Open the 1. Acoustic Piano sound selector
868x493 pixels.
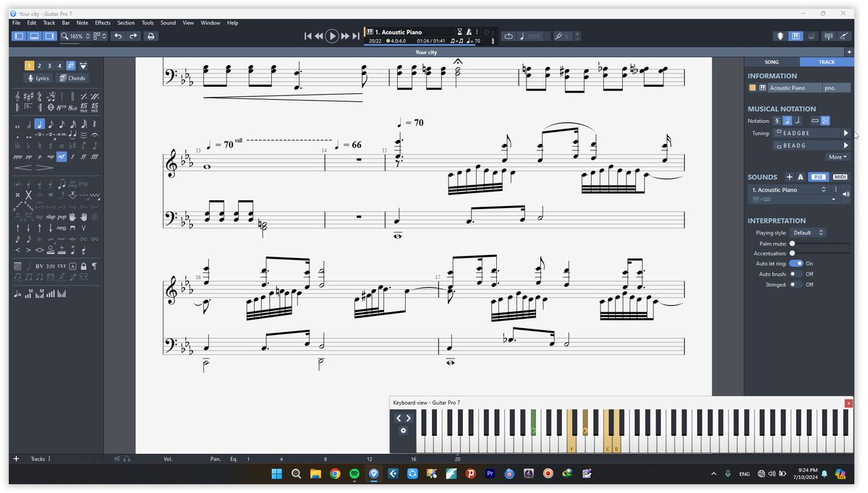(x=789, y=189)
